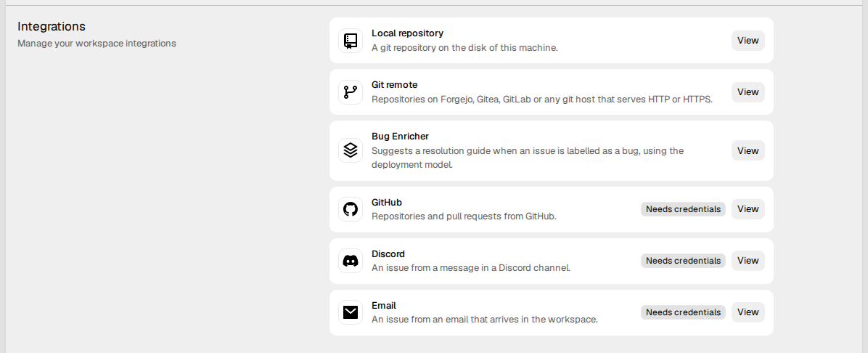Select the Bug Enricher title
The height and width of the screenshot is (353, 868).
point(400,137)
